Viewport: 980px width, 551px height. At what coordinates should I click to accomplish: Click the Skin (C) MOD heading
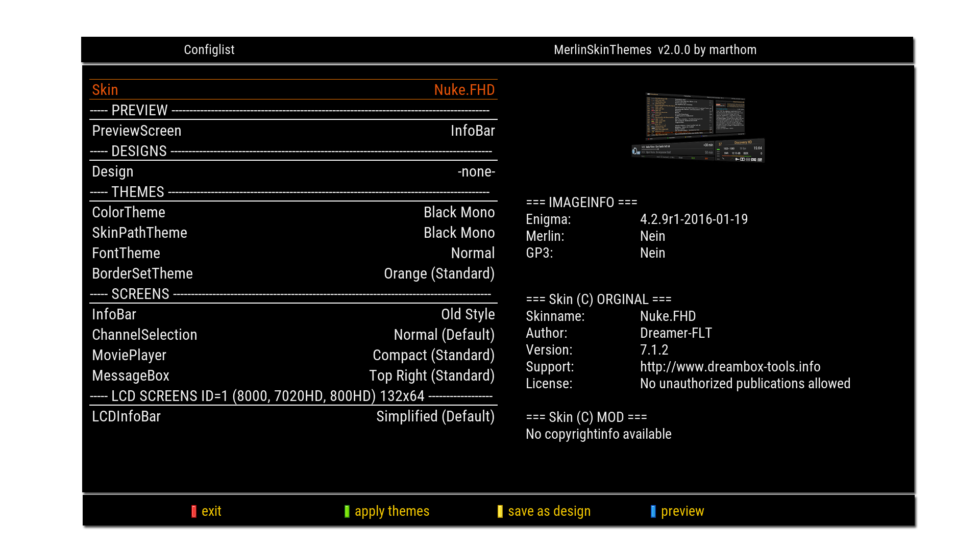[586, 417]
